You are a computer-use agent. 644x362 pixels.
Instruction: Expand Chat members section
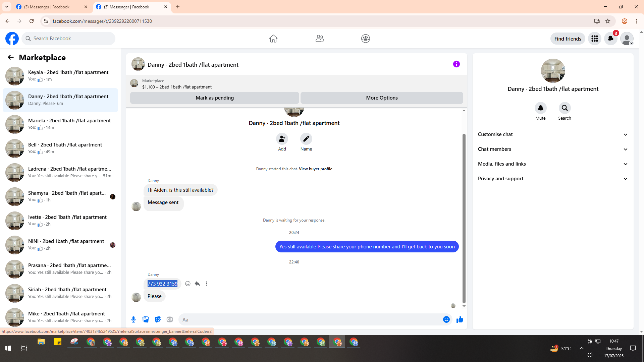(553, 149)
